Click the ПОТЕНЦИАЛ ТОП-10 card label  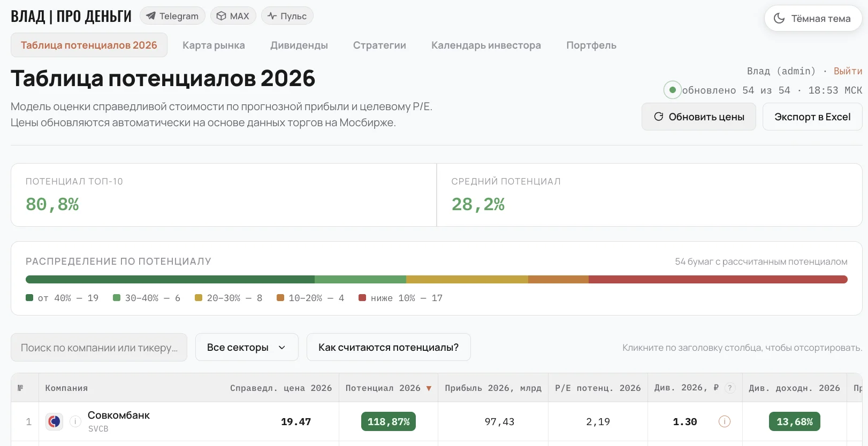(x=74, y=181)
